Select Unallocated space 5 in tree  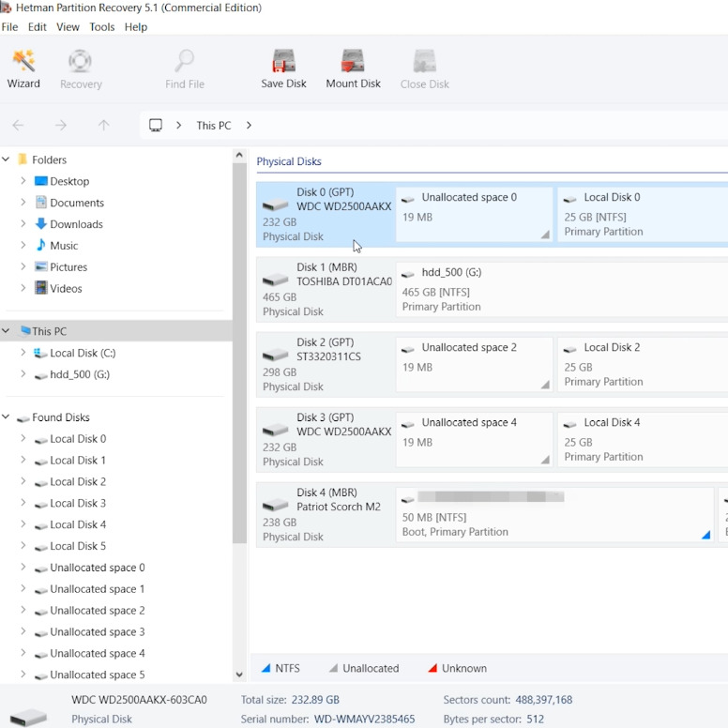point(98,675)
